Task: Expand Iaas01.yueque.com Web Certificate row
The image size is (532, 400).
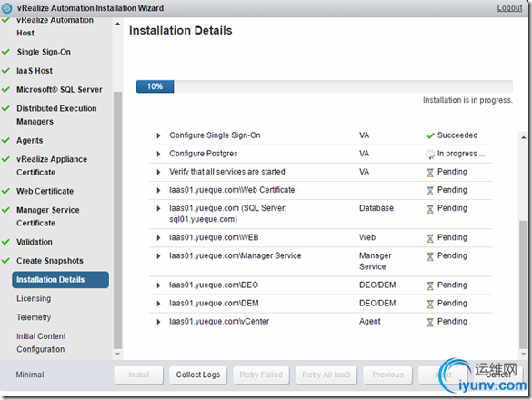Action: pos(158,190)
